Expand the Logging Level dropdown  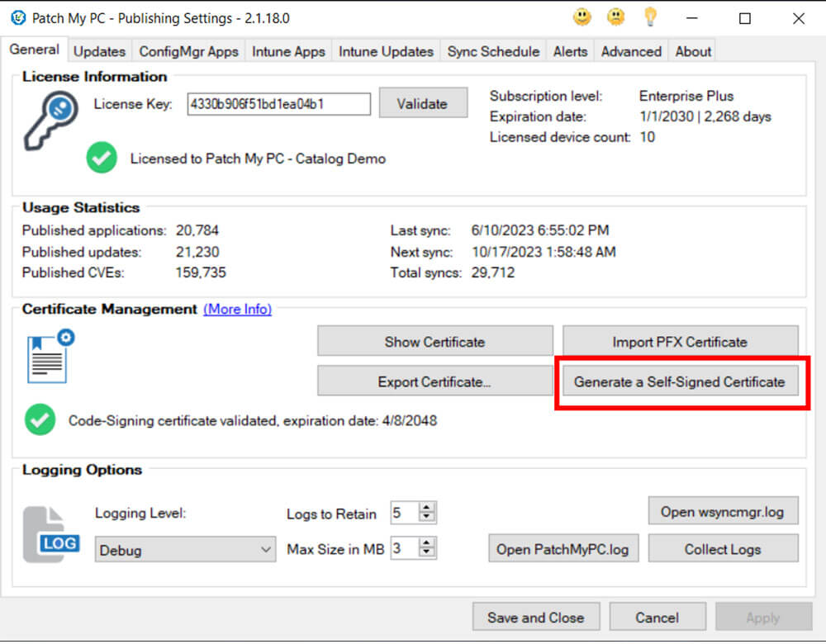coord(185,550)
